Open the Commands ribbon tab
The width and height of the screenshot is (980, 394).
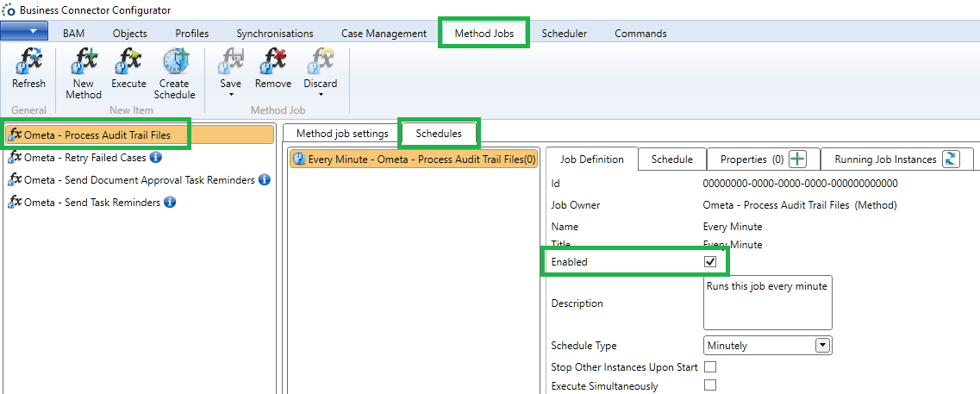(640, 34)
